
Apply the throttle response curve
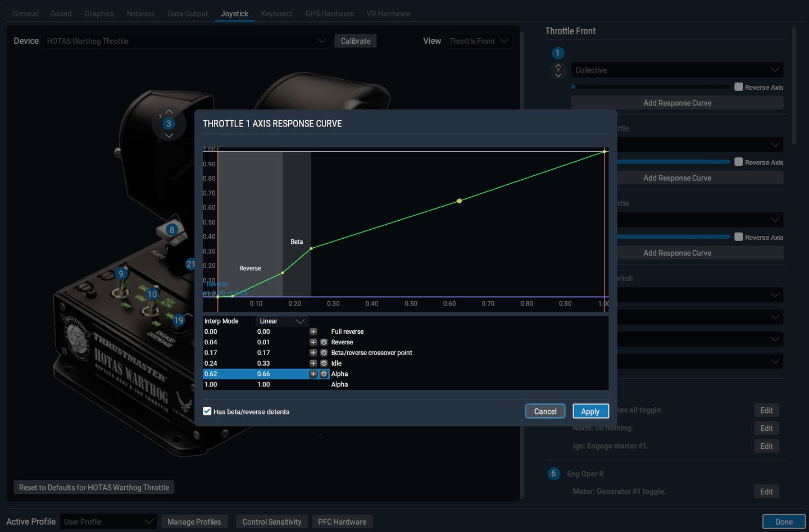(590, 411)
